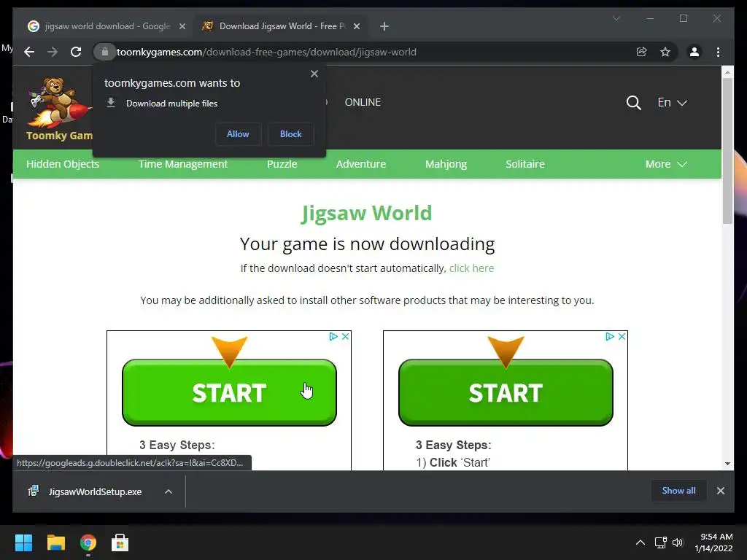Click 'Your game is now downloading' text

tap(367, 244)
